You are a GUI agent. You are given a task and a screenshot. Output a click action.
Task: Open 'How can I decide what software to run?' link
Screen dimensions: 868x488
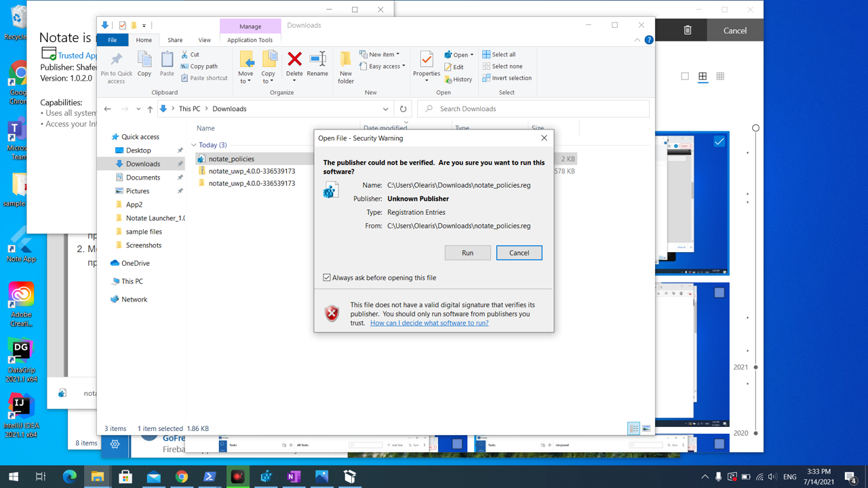pos(429,323)
